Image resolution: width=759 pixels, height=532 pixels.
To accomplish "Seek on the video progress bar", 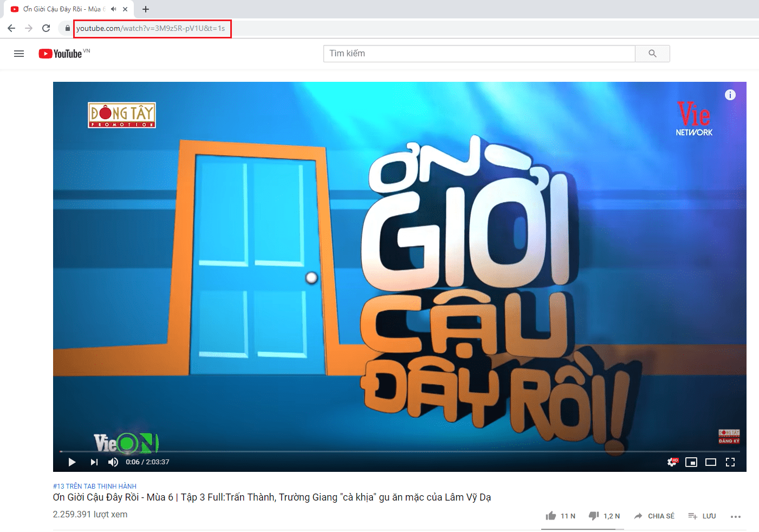I will click(x=399, y=451).
